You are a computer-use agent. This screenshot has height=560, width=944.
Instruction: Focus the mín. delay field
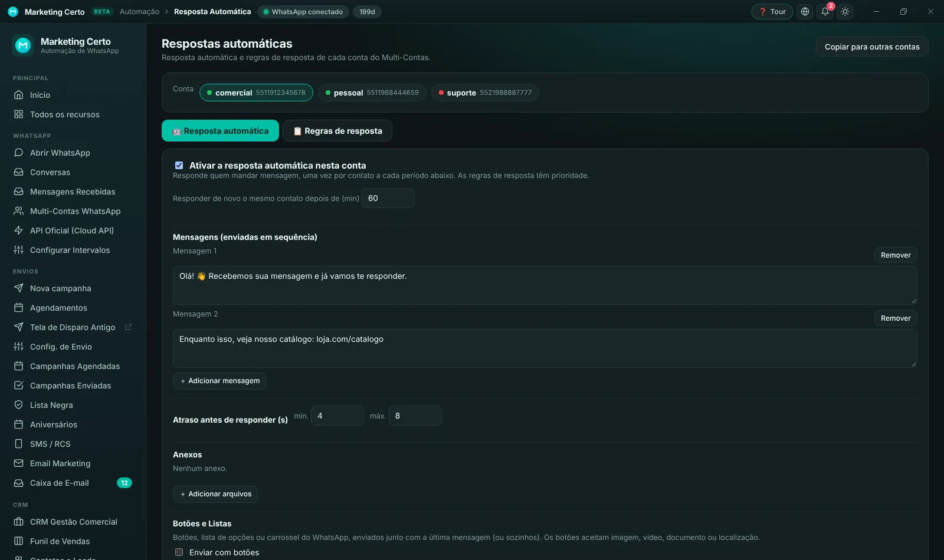coord(337,416)
